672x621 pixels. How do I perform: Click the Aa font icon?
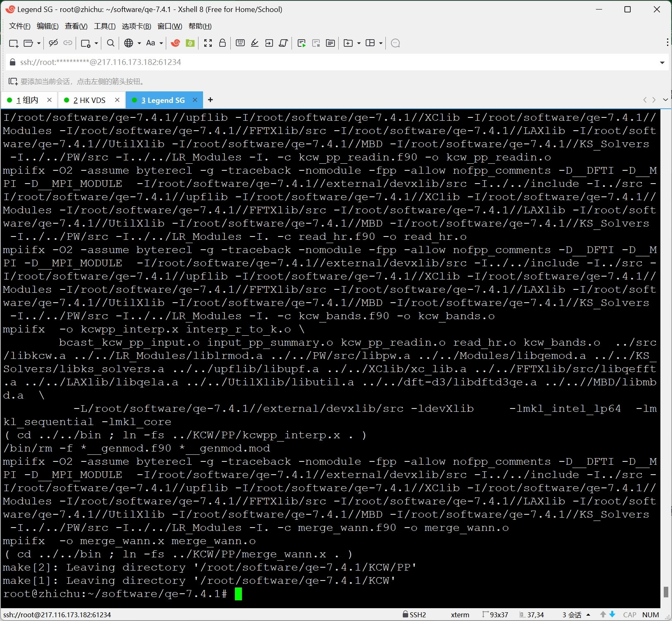pos(151,43)
